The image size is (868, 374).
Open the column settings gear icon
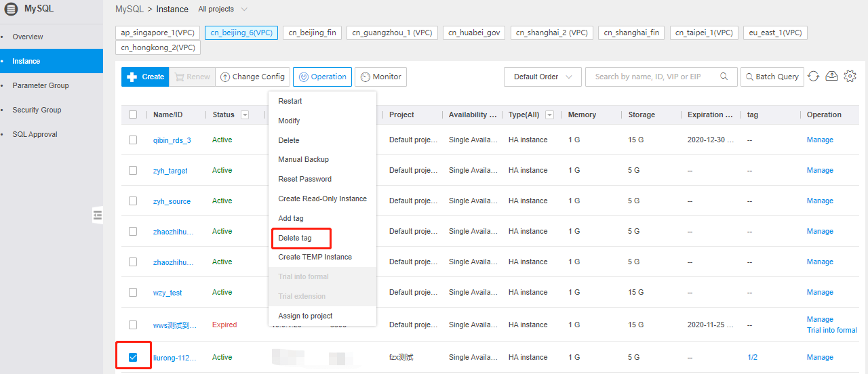[x=850, y=77]
